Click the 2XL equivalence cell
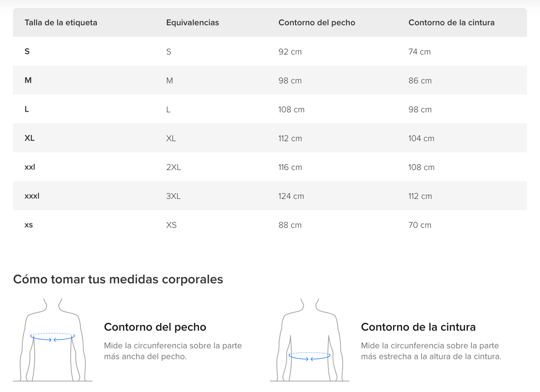 point(173,167)
